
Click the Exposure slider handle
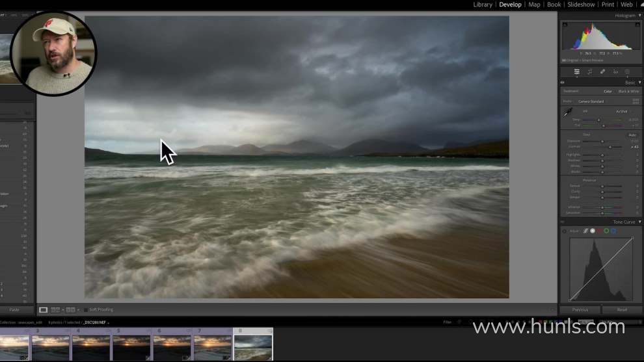pos(602,141)
